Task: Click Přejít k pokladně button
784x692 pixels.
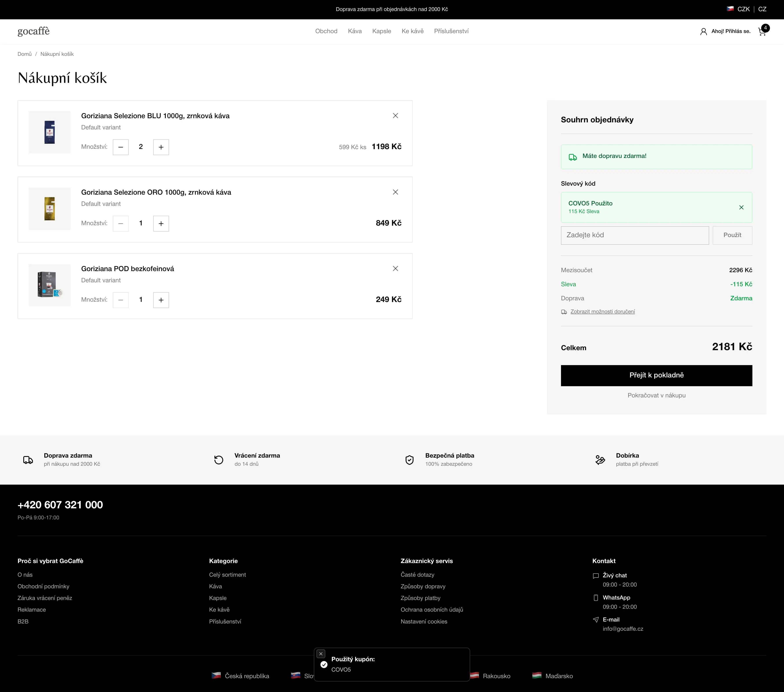Action: click(x=656, y=375)
